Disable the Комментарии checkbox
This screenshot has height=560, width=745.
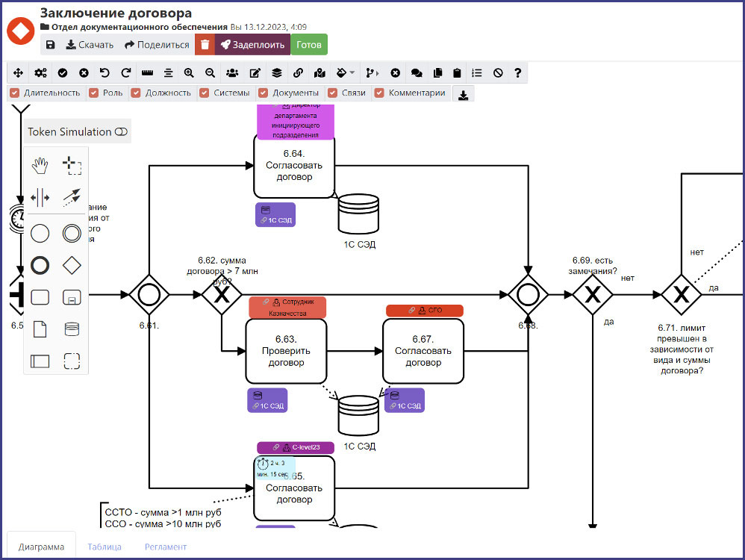tap(379, 93)
